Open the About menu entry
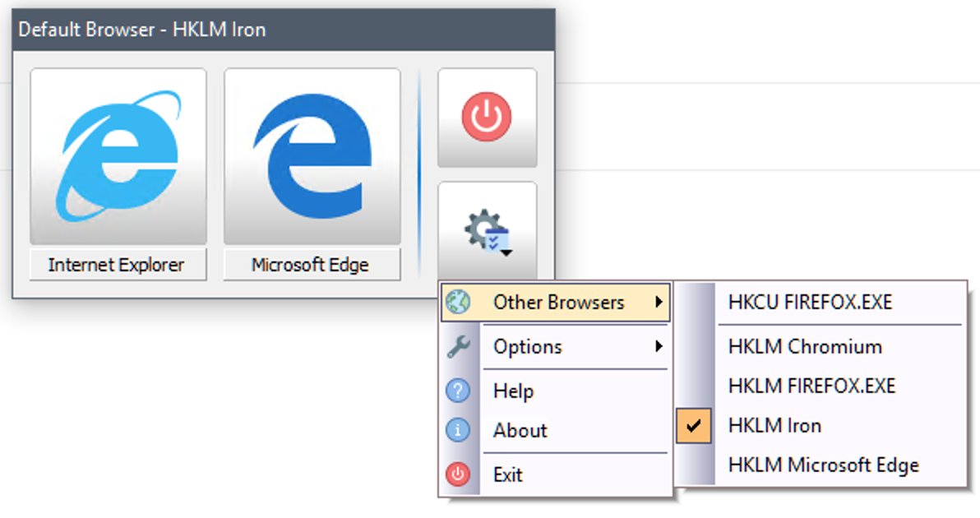 pos(520,430)
